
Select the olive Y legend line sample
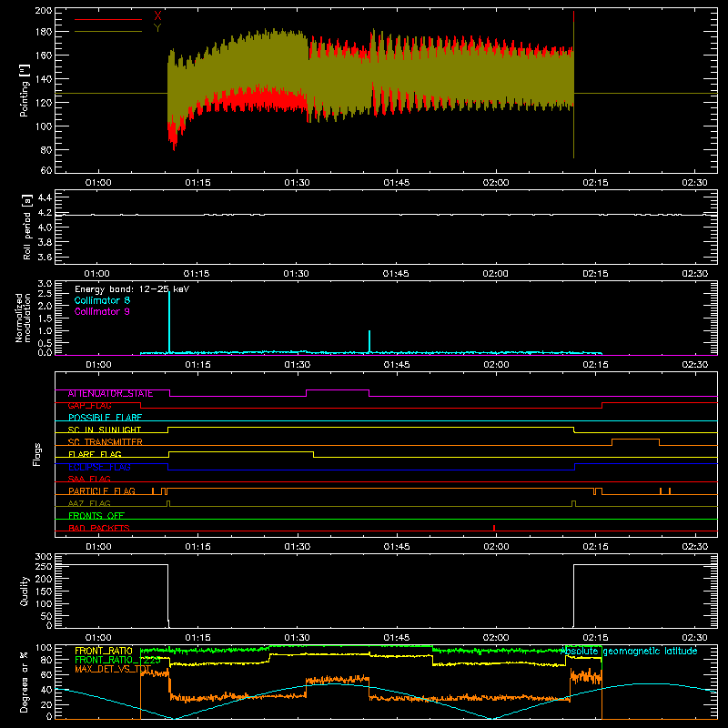click(x=108, y=32)
